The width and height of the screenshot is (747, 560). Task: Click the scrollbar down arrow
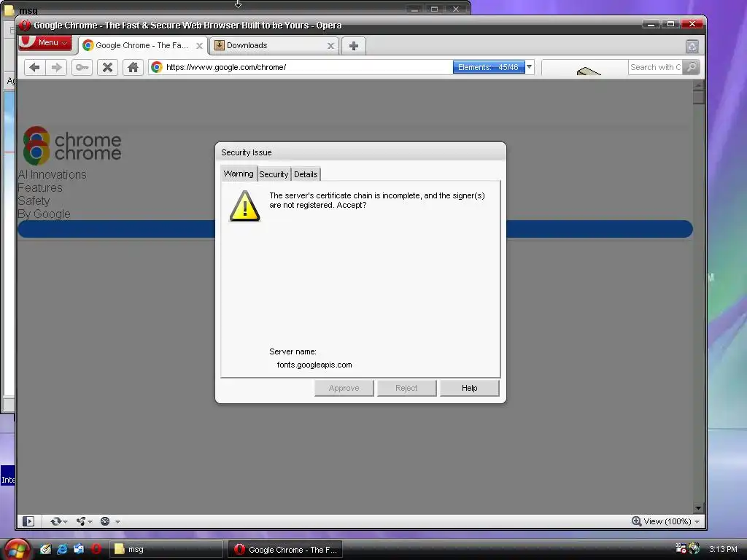[698, 508]
